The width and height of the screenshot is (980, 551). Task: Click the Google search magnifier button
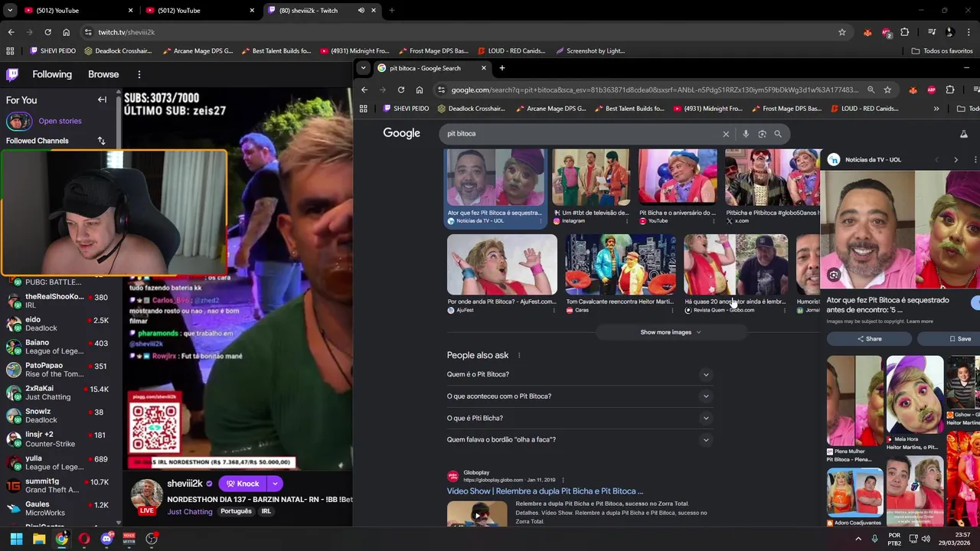[x=778, y=134]
